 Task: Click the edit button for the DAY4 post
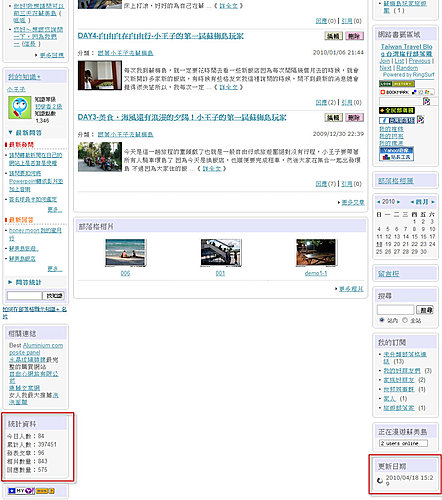point(334,36)
